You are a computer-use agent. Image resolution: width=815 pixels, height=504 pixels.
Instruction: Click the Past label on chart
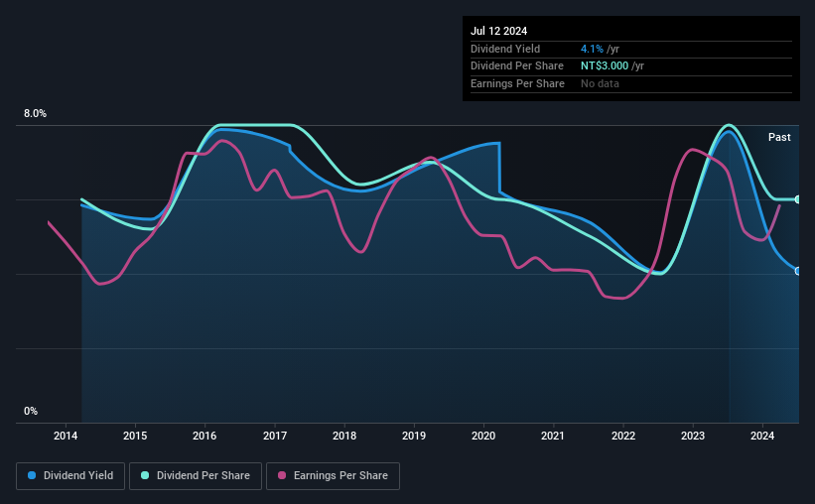click(x=779, y=137)
